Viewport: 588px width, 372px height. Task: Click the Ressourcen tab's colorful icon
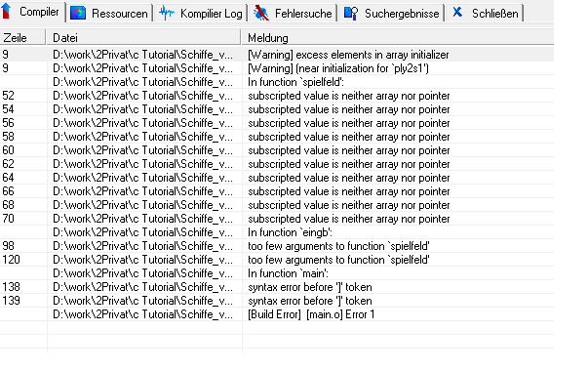[78, 13]
